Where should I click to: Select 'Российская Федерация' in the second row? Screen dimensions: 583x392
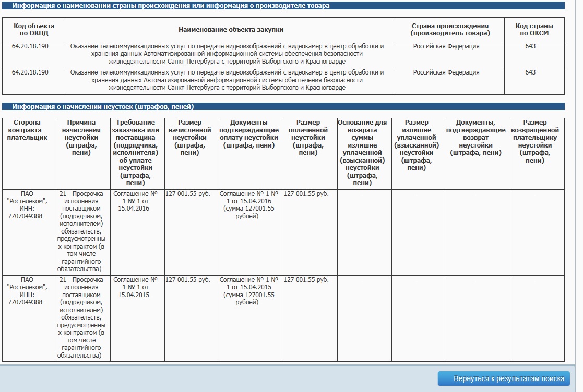[446, 72]
